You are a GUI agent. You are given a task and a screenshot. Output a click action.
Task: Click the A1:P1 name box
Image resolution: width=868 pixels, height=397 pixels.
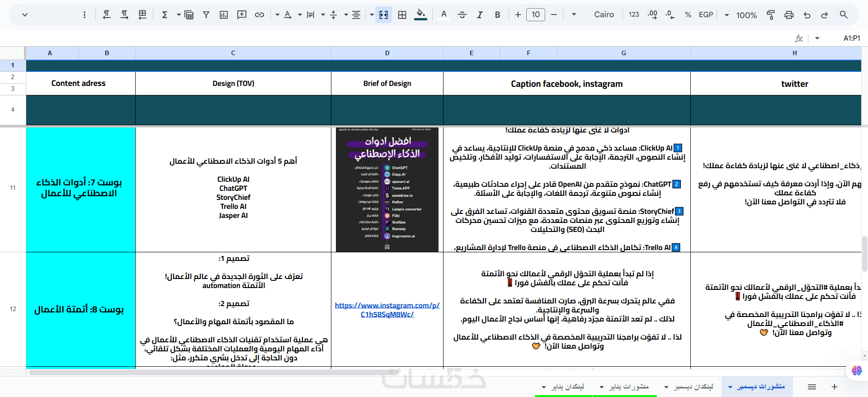tap(852, 38)
